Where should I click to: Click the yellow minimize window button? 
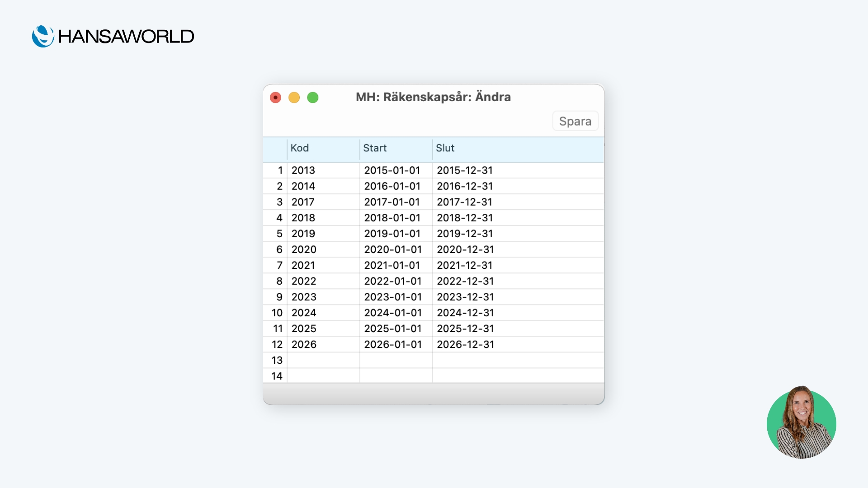click(x=294, y=98)
